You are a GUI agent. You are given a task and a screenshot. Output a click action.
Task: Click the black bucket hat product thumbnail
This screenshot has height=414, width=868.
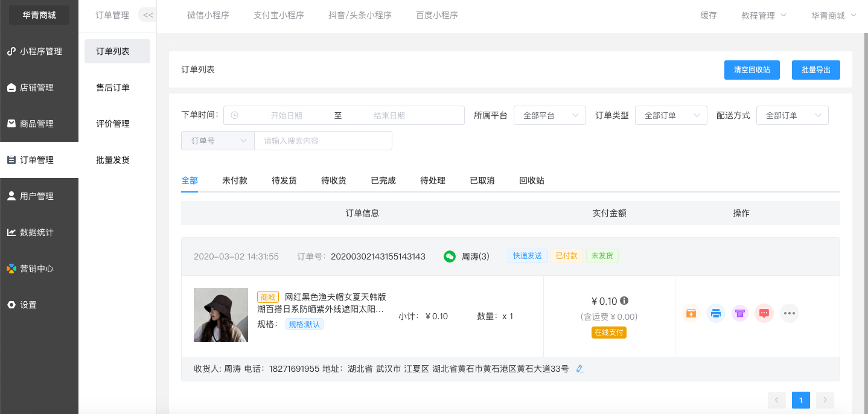[x=221, y=315]
